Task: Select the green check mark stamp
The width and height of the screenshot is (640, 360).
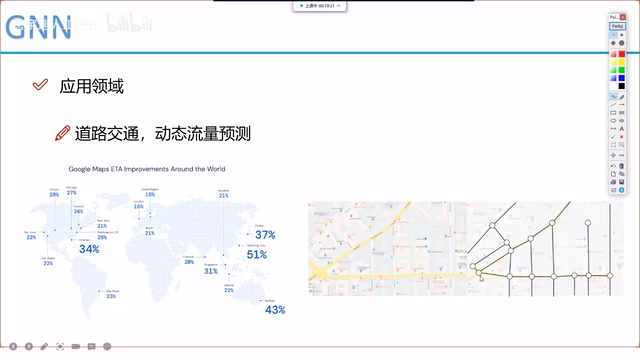Action: (x=613, y=137)
